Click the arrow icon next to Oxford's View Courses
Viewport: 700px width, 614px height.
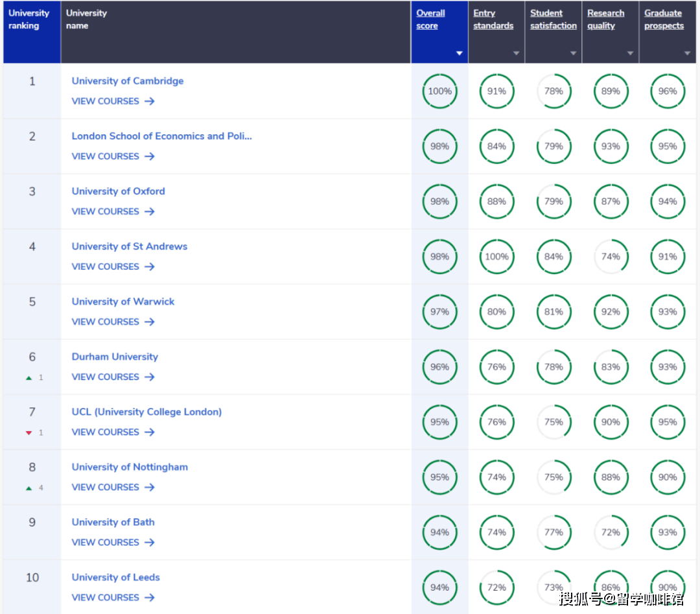point(150,211)
